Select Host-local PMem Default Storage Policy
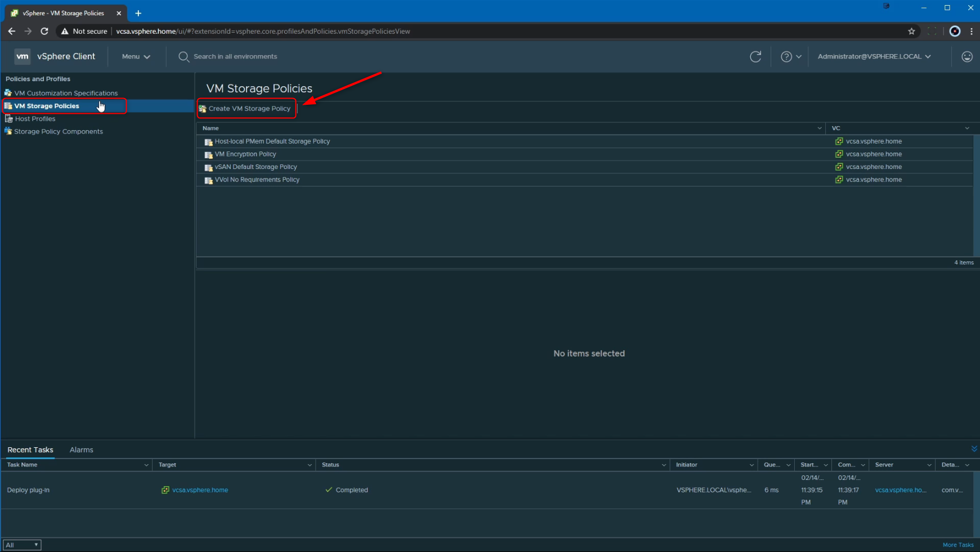This screenshot has height=552, width=980. (272, 141)
